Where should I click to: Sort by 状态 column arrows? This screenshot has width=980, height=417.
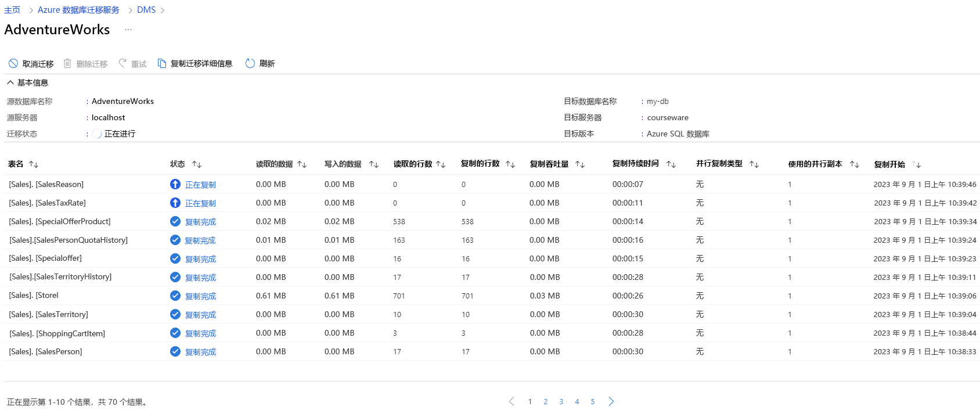coord(197,164)
